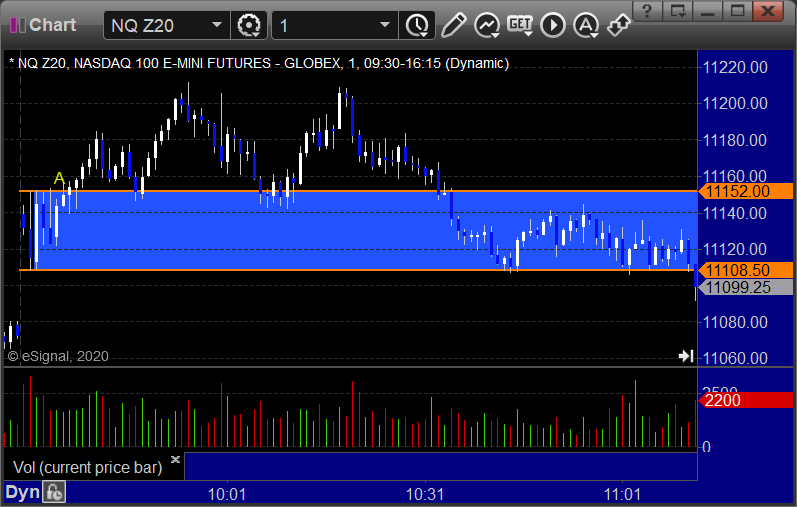
Task: Click the red 2200 volume marker
Action: pos(746,400)
